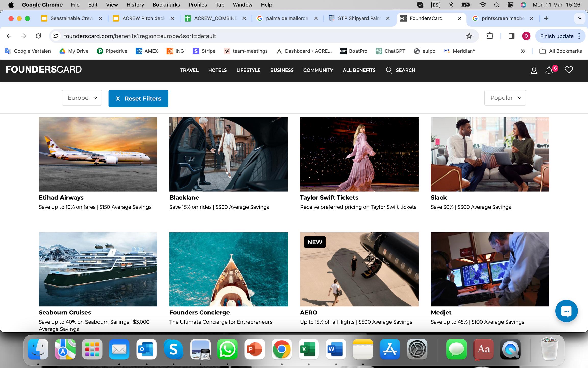Bookmark page with the star icon
This screenshot has width=588, height=368.
(x=469, y=36)
